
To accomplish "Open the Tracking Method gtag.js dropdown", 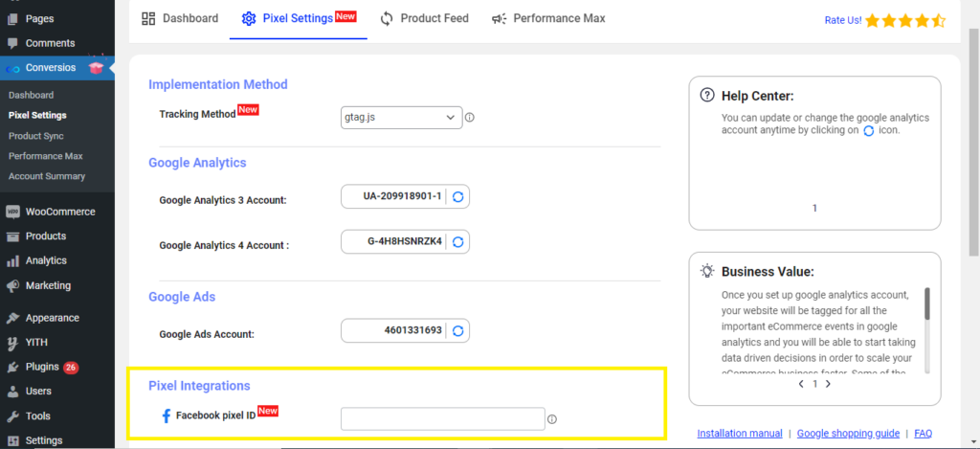I will click(x=401, y=118).
